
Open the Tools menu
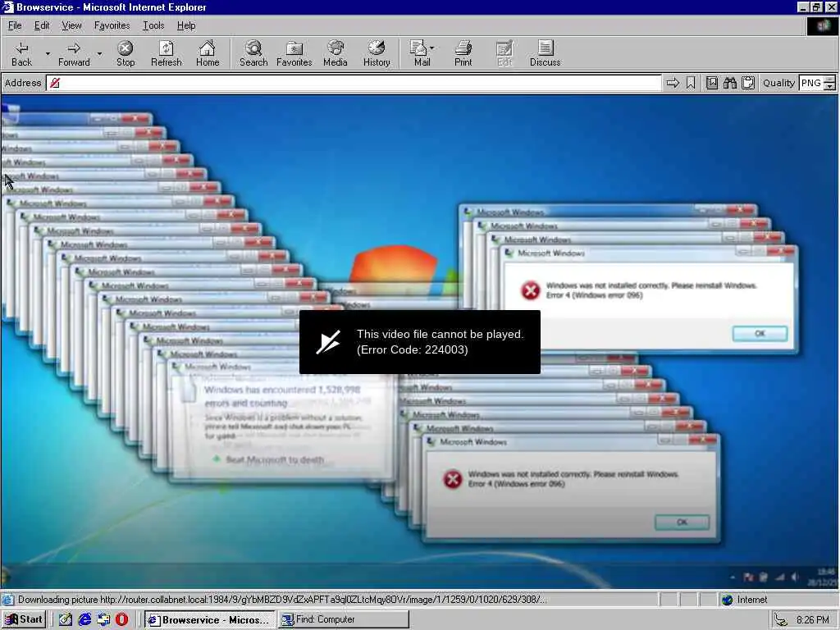coord(153,25)
